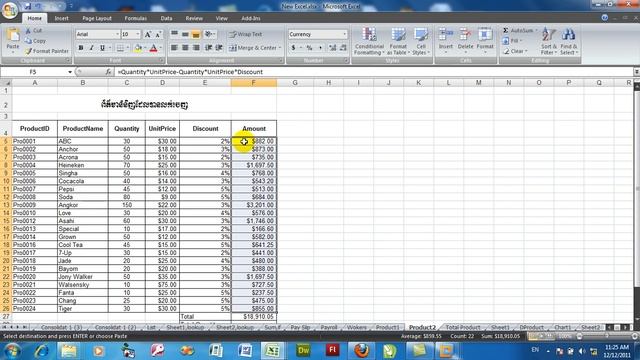Image resolution: width=640 pixels, height=360 pixels.
Task: Activate the Format Painter brush
Action: coord(47,51)
